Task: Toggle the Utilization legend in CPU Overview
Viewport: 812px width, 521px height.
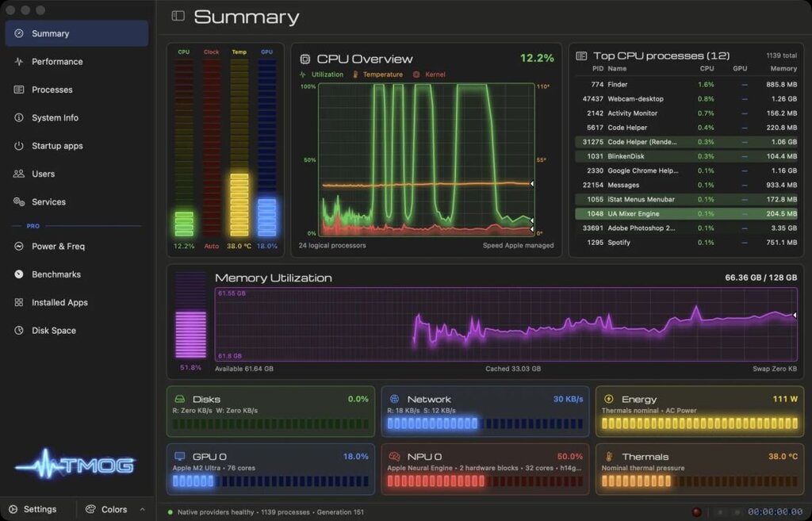Action: click(x=322, y=75)
